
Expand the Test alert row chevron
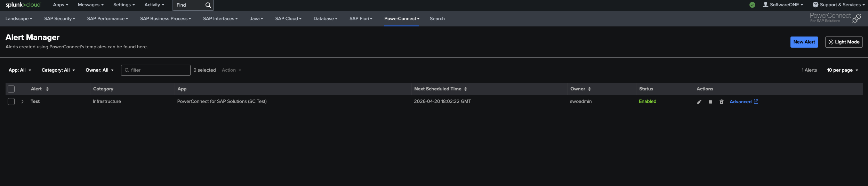(x=22, y=102)
